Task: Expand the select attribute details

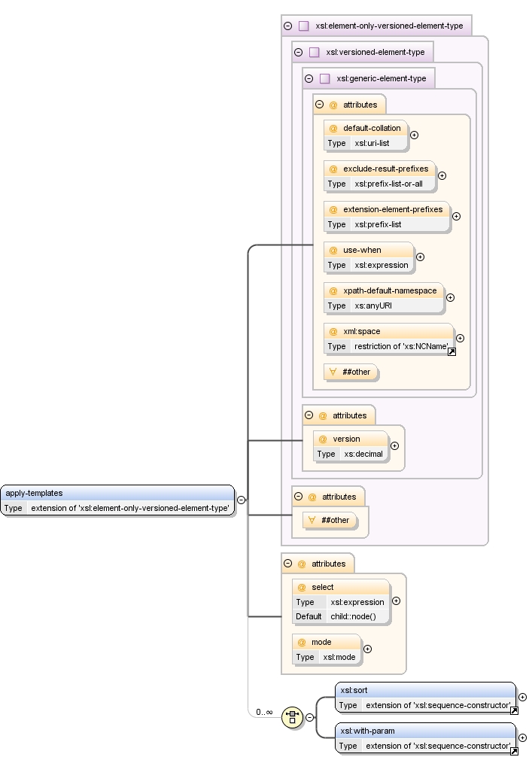Action: pos(396,600)
